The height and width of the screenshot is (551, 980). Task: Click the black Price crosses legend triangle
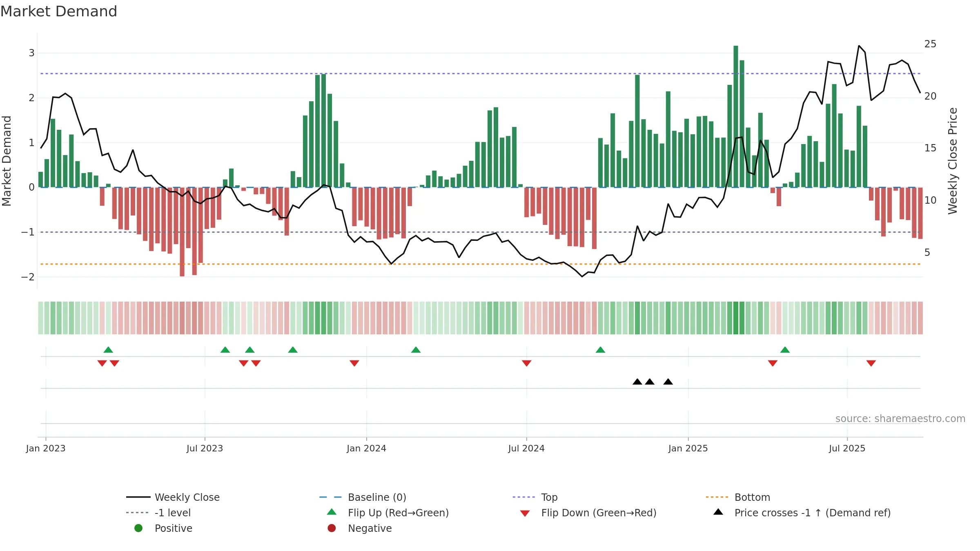coord(718,512)
